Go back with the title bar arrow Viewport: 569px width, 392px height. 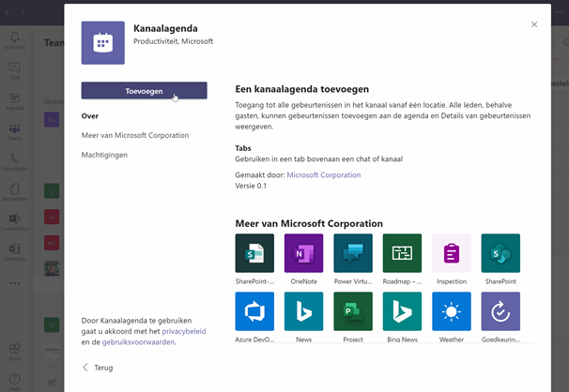[x=8, y=13]
